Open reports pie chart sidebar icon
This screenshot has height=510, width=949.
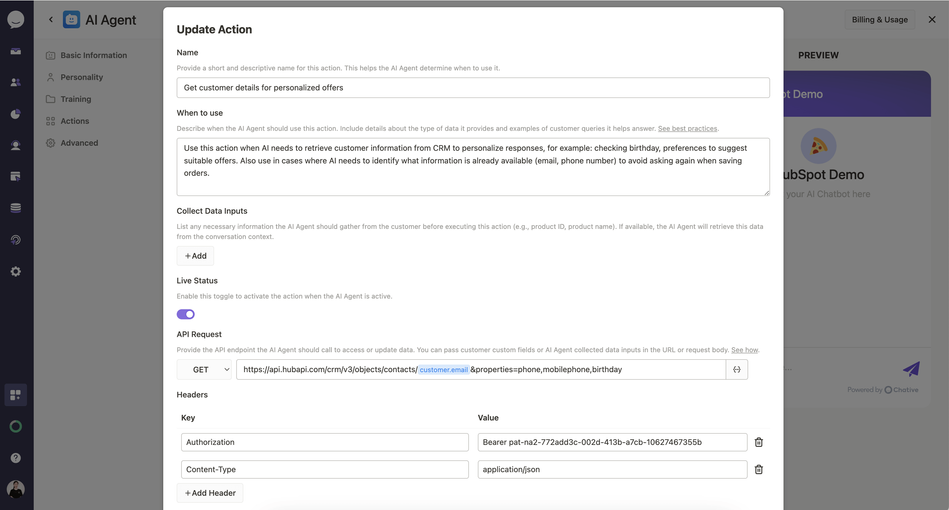click(x=16, y=114)
